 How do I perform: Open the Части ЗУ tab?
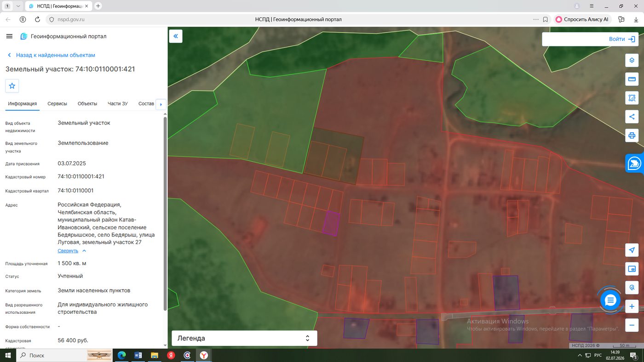tap(118, 104)
